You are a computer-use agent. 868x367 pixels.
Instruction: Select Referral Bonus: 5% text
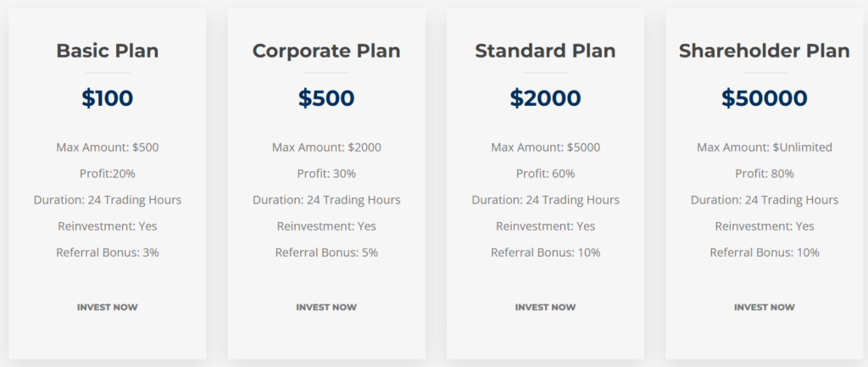[x=326, y=253]
